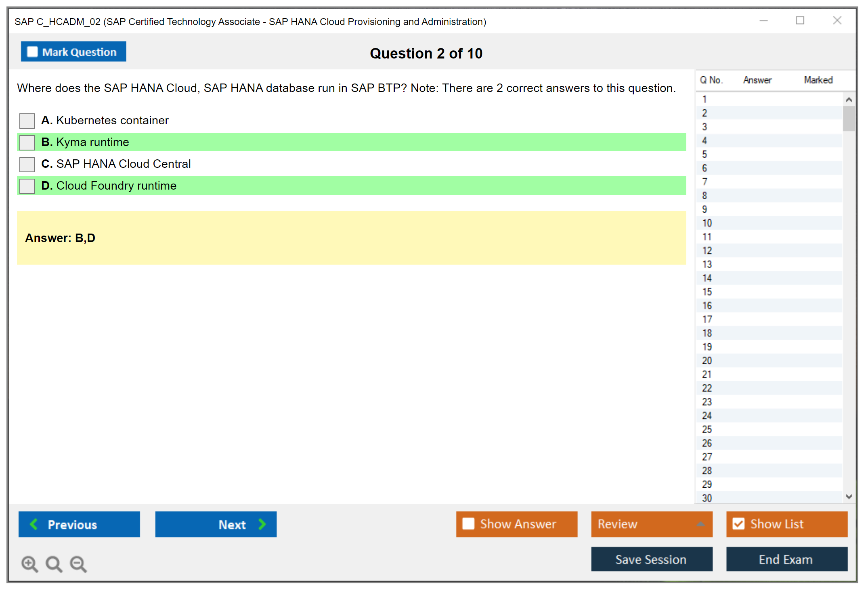Toggle the Show Answer checkbox
The image size is (868, 593).
(x=468, y=524)
